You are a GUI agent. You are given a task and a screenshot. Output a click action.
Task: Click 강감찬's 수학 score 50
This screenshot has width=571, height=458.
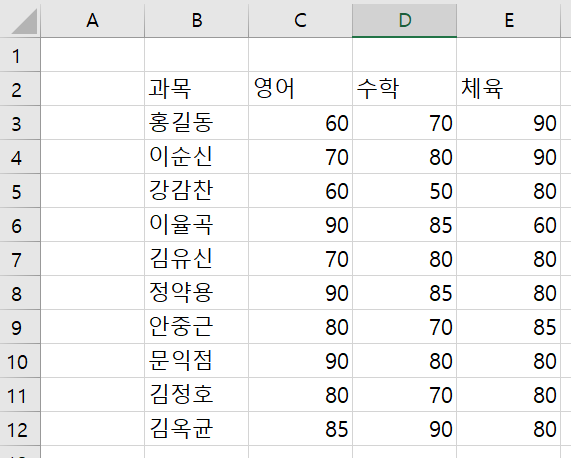click(405, 191)
